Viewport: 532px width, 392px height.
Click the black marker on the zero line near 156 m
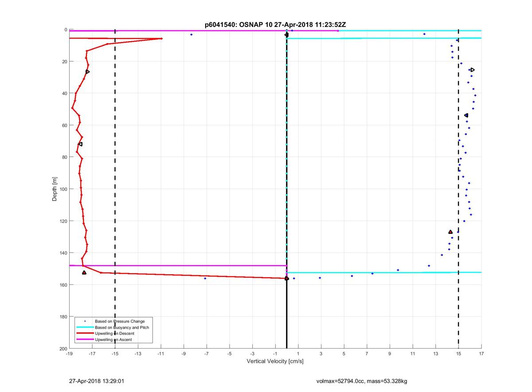286,278
